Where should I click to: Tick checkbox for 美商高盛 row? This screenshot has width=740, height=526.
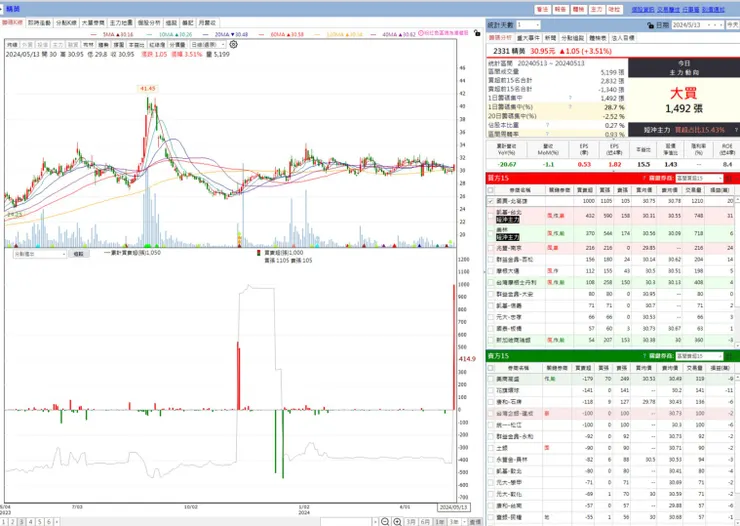click(491, 379)
